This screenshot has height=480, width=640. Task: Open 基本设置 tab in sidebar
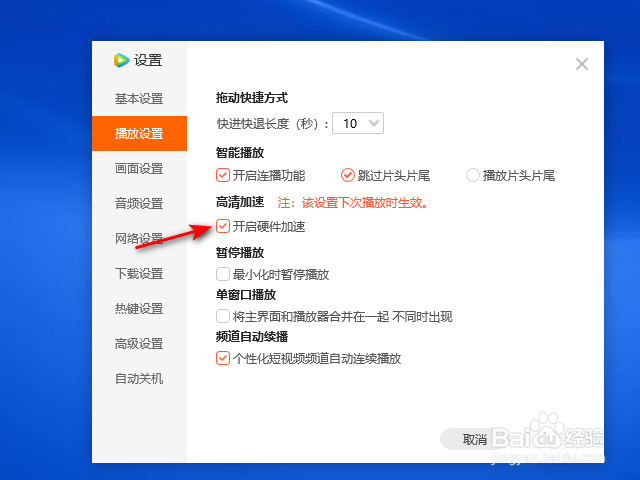coord(139,99)
